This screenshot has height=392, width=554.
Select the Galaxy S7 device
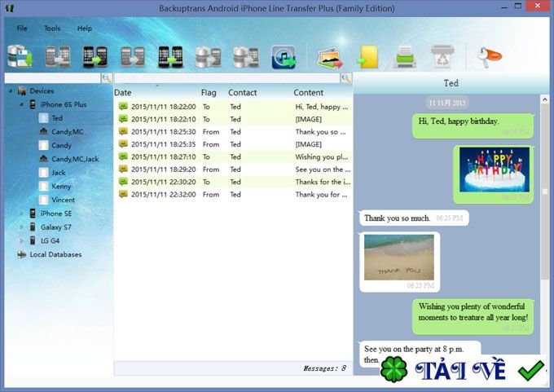click(56, 227)
